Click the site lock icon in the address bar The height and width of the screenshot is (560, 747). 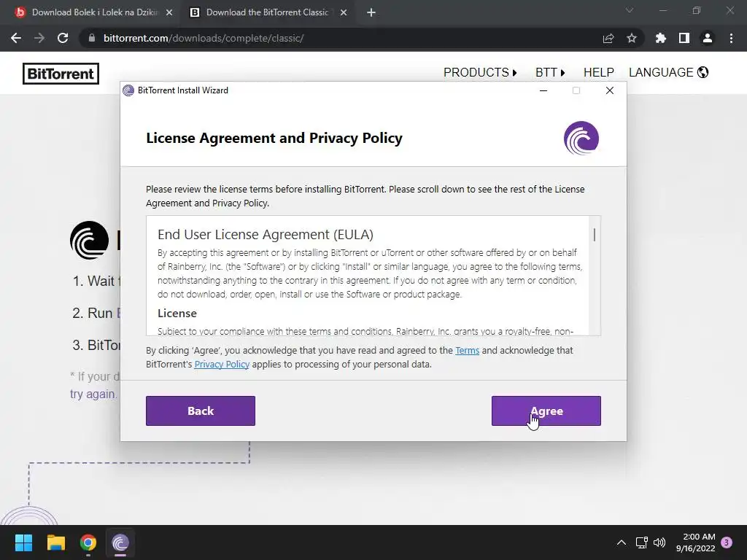pyautogui.click(x=92, y=38)
